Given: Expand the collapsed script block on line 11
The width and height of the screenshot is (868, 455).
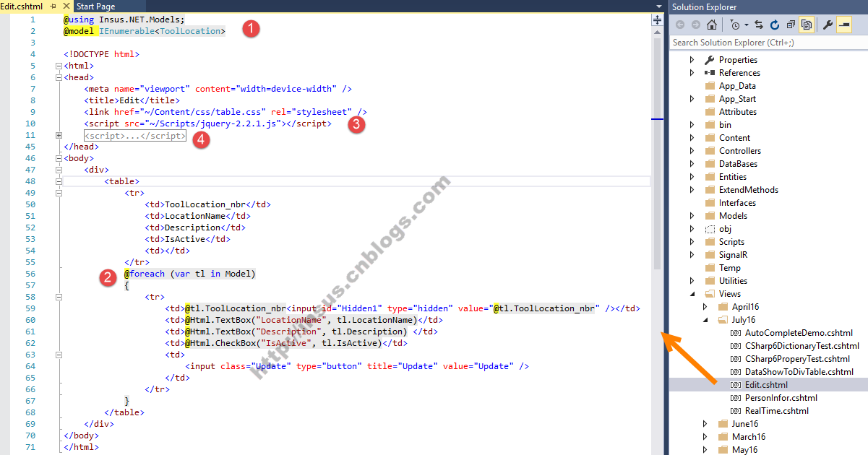Looking at the screenshot, I should click(59, 135).
